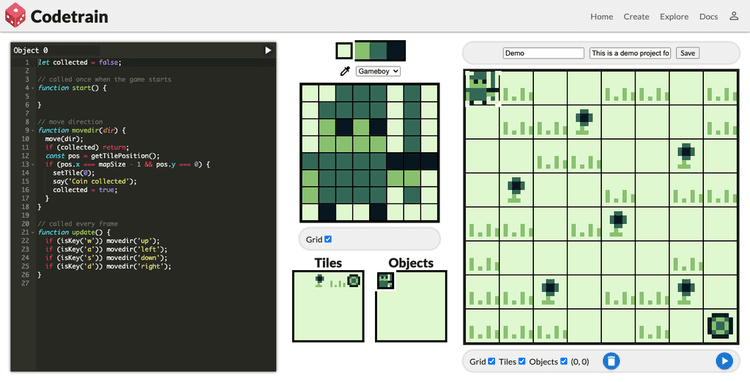Run the Object 0 script play icon
Screen dimensions: 750x382
[268, 50]
